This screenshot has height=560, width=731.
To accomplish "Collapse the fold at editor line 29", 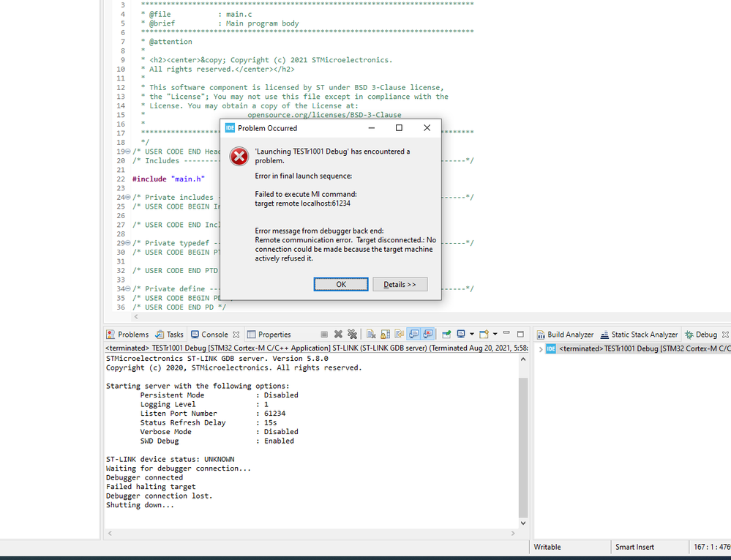I will tap(128, 243).
